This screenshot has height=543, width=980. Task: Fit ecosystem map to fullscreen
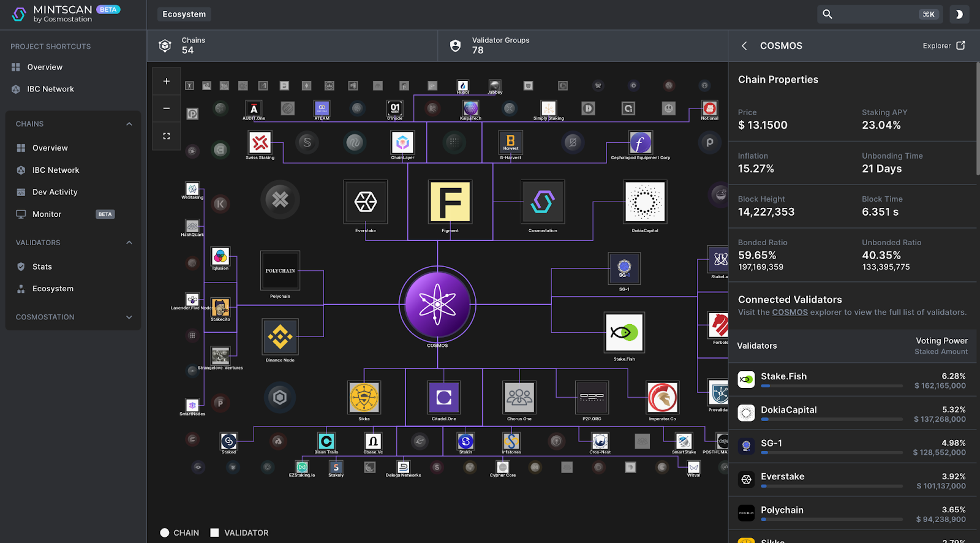pyautogui.click(x=167, y=136)
